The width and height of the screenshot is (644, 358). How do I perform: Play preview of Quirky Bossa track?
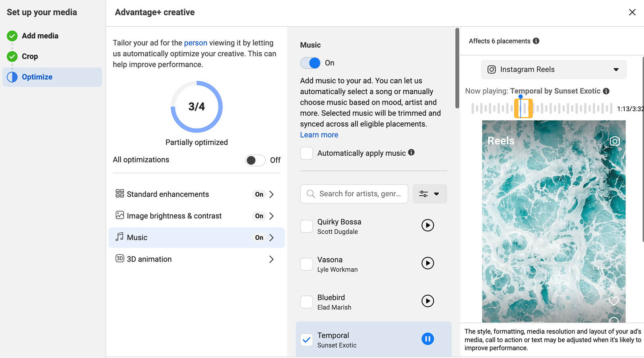[427, 225]
